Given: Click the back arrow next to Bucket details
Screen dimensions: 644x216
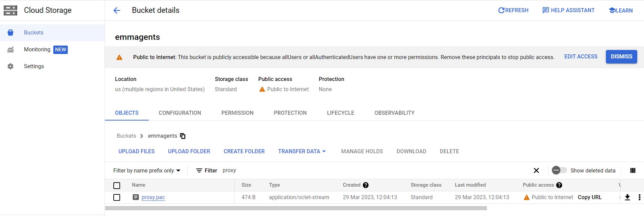Looking at the screenshot, I should tap(117, 10).
